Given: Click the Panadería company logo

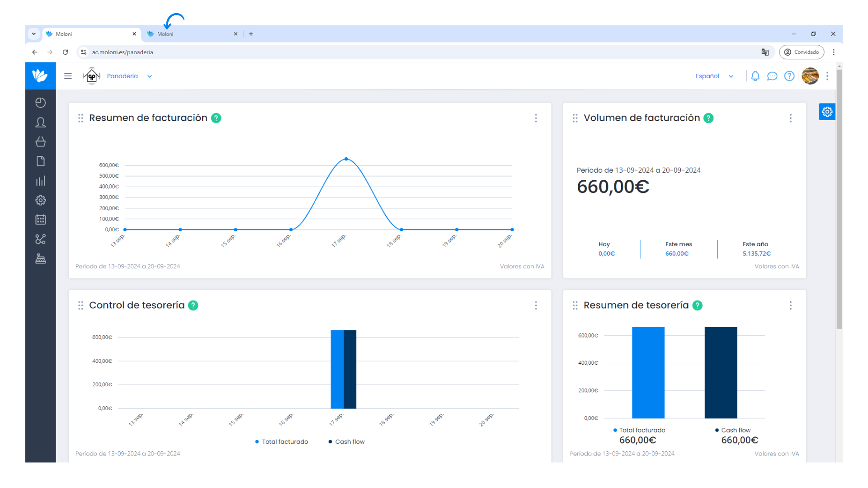Looking at the screenshot, I should click(92, 76).
